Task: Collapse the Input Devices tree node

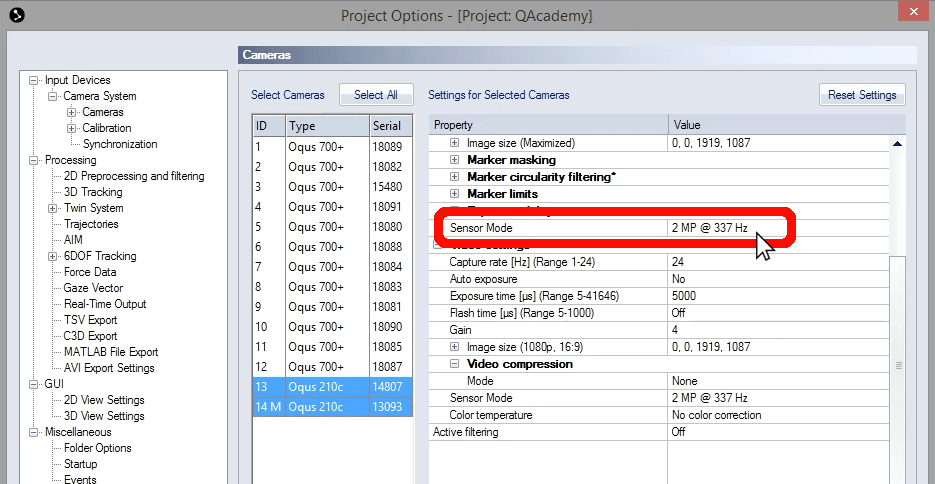Action: 35,80
